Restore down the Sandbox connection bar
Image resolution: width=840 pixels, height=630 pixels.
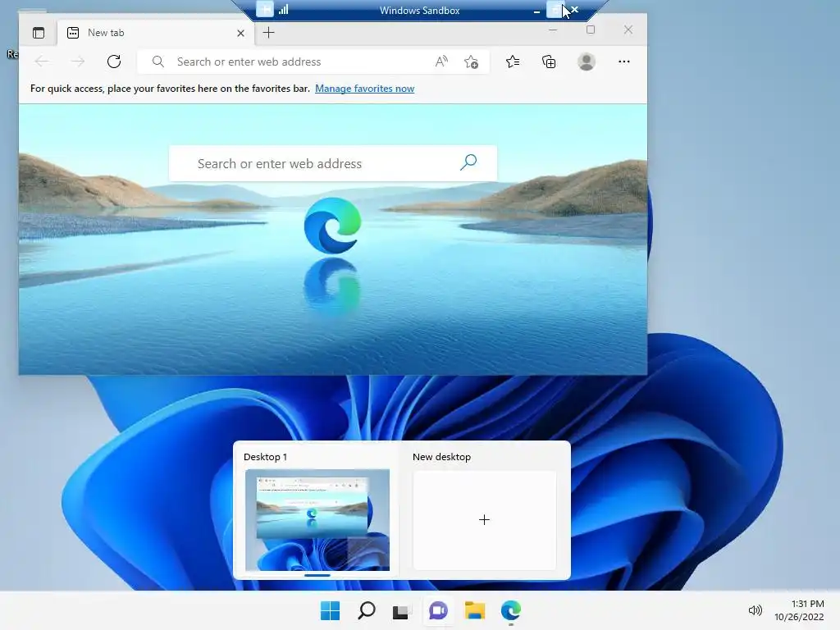coord(555,10)
